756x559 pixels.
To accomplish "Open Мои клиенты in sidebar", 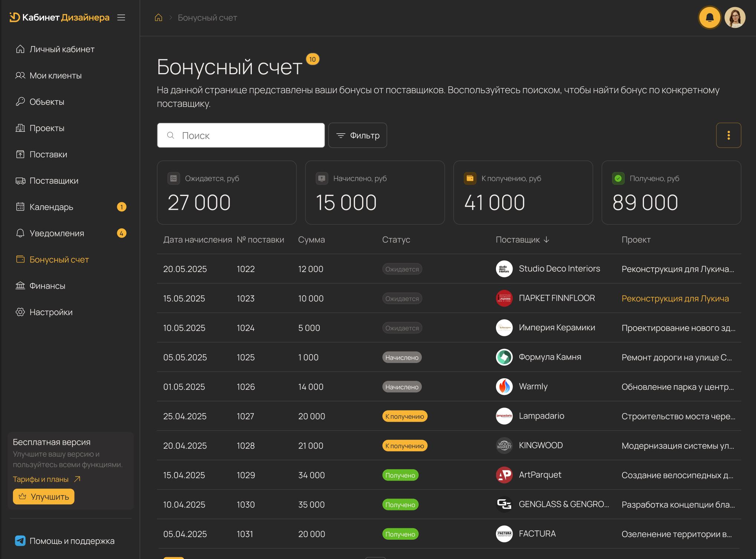I will 56,75.
